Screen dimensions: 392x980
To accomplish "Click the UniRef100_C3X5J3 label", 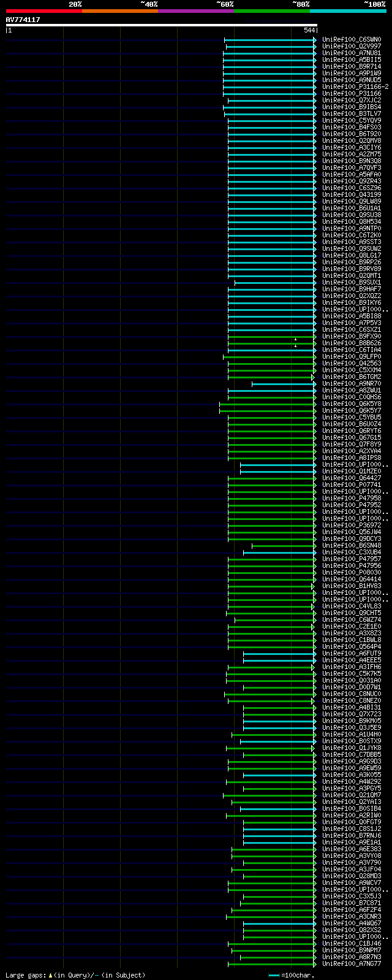I will pyautogui.click(x=352, y=897).
